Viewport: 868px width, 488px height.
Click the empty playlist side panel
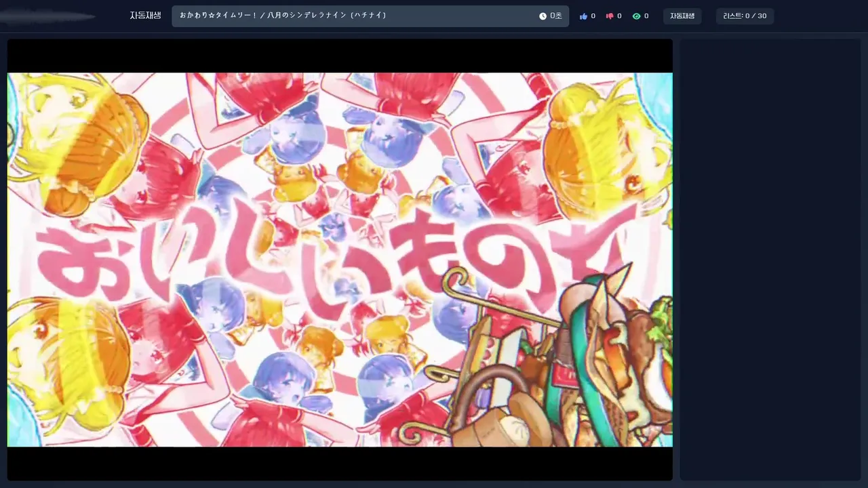pos(770,260)
